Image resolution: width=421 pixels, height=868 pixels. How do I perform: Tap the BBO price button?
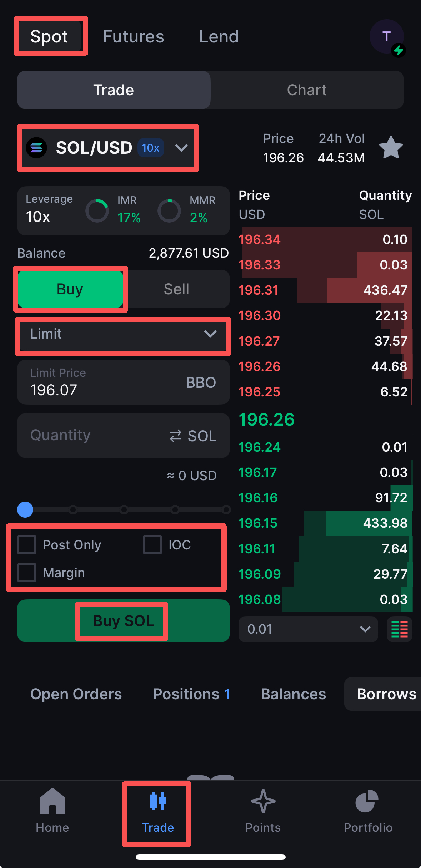click(x=201, y=382)
